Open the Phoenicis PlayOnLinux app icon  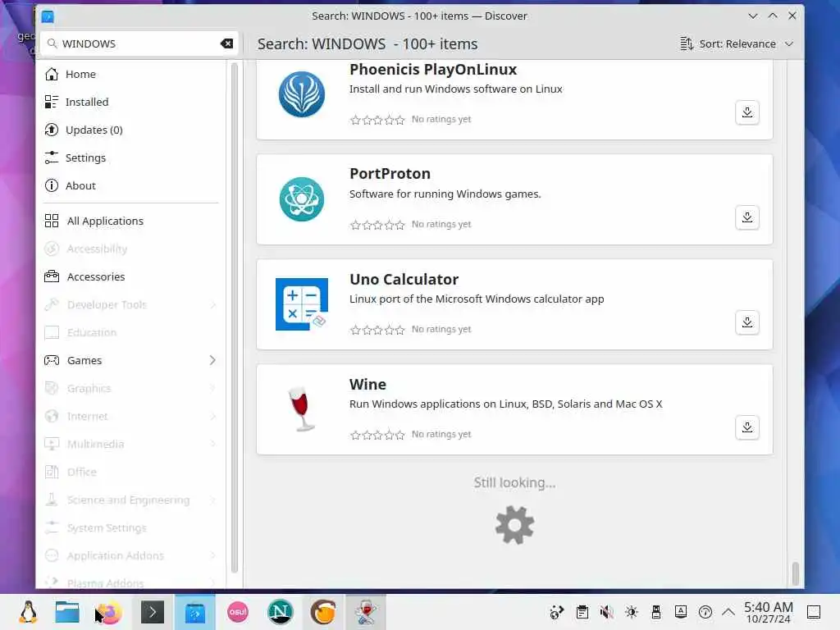pyautogui.click(x=302, y=94)
